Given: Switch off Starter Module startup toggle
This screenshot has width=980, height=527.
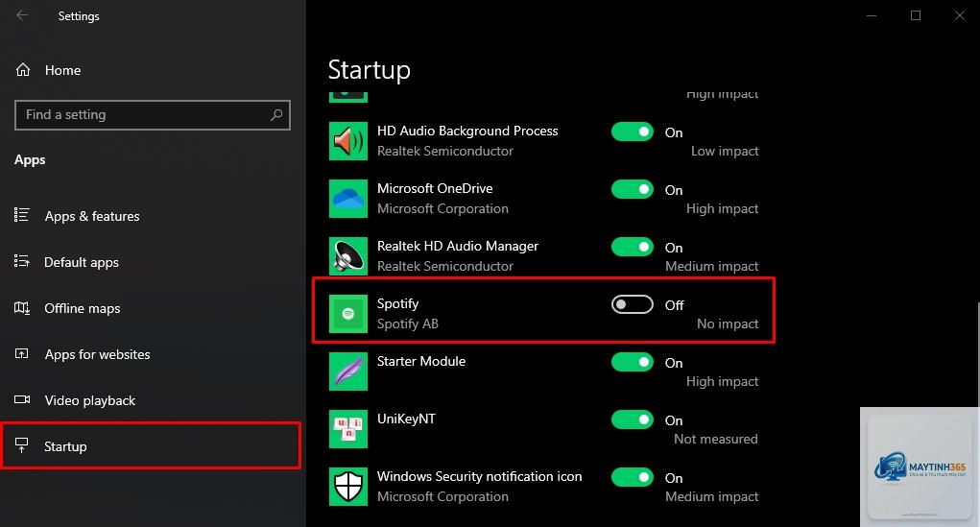Looking at the screenshot, I should tap(633, 362).
